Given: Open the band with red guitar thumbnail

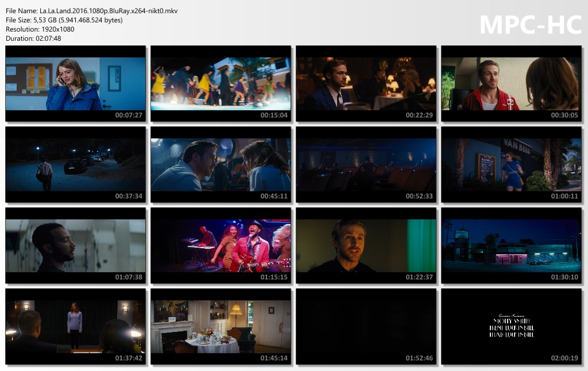Looking at the screenshot, I should click(221, 245).
